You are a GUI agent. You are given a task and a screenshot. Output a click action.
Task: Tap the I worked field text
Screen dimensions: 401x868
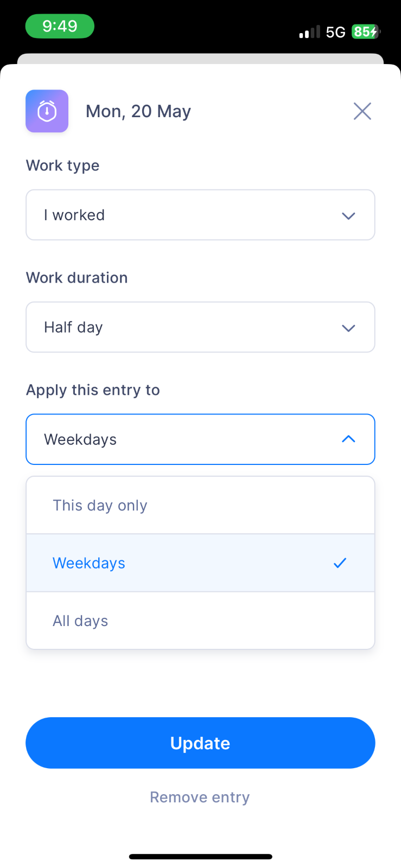74,215
